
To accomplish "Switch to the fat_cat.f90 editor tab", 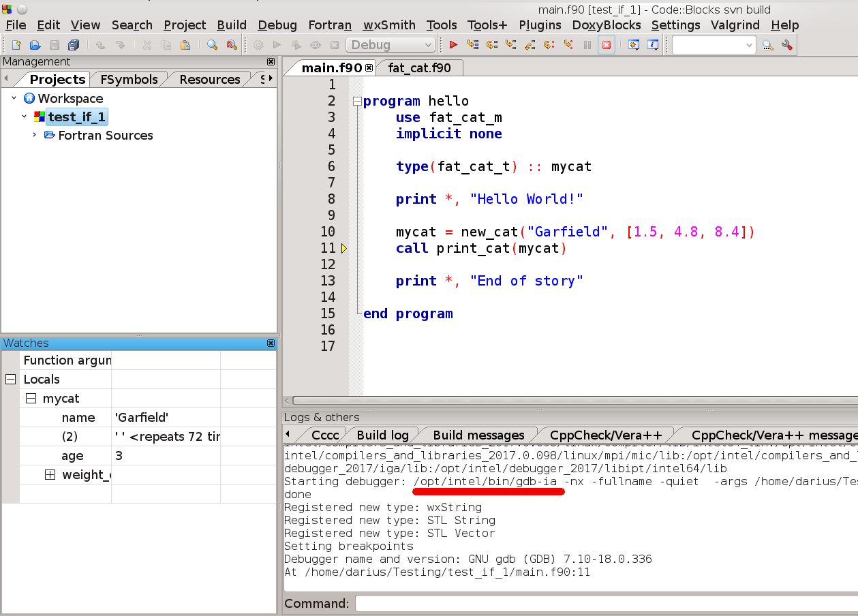I will tap(419, 67).
